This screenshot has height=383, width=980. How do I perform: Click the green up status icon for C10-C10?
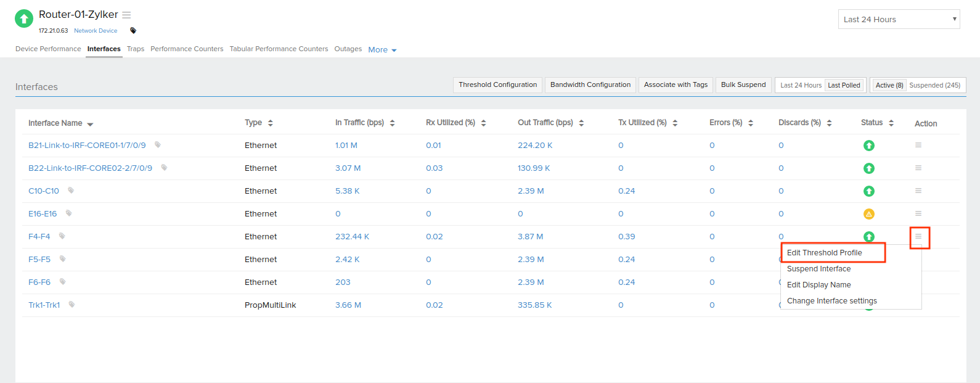coord(868,191)
